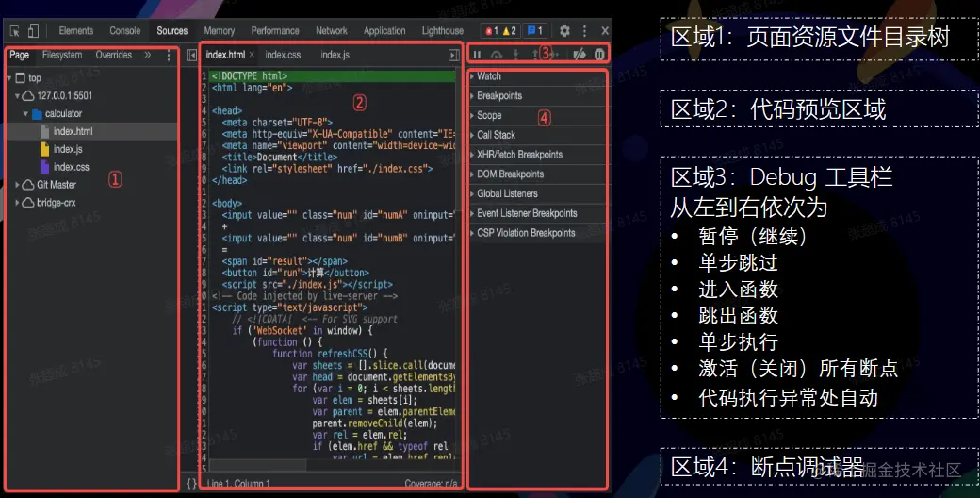The height and width of the screenshot is (498, 980).
Task: Hide the navigator sidebar with the collapse icon
Action: coord(192,55)
